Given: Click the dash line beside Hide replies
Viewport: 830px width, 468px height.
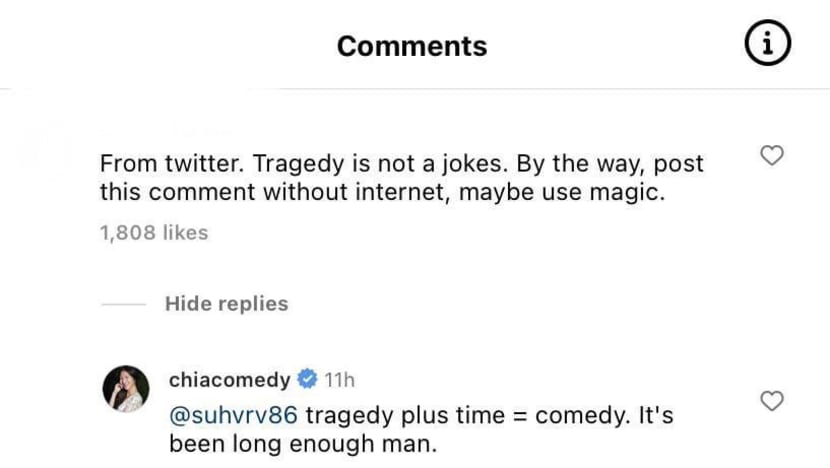Looking at the screenshot, I should (124, 304).
